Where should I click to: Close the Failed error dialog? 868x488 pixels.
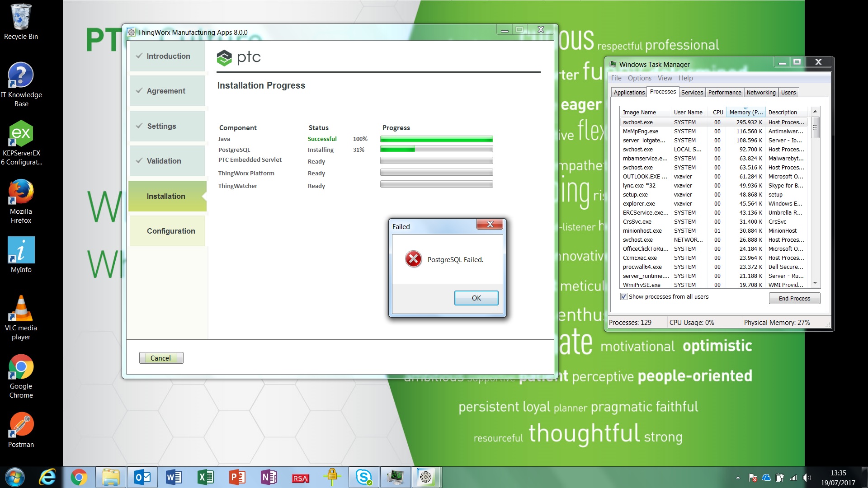[490, 224]
